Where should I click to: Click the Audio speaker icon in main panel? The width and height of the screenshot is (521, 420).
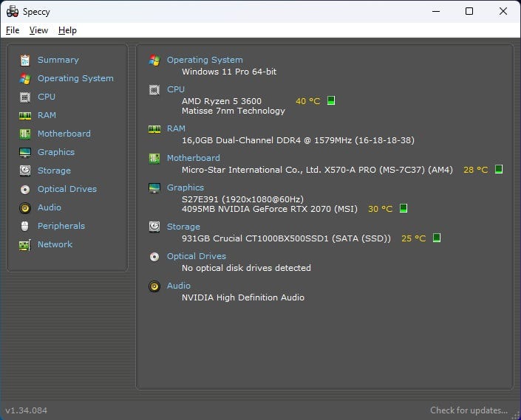pos(154,286)
